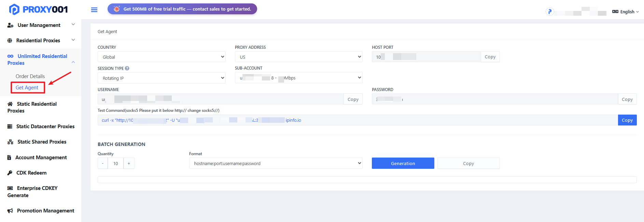This screenshot has width=644, height=222.
Task: Click the Account Management clipboard icon
Action: point(10,158)
